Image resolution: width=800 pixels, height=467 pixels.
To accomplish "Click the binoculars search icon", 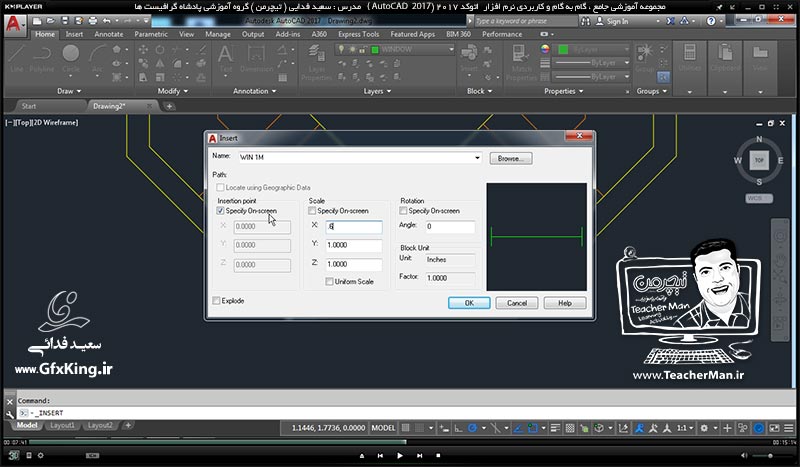I will pyautogui.click(x=585, y=21).
